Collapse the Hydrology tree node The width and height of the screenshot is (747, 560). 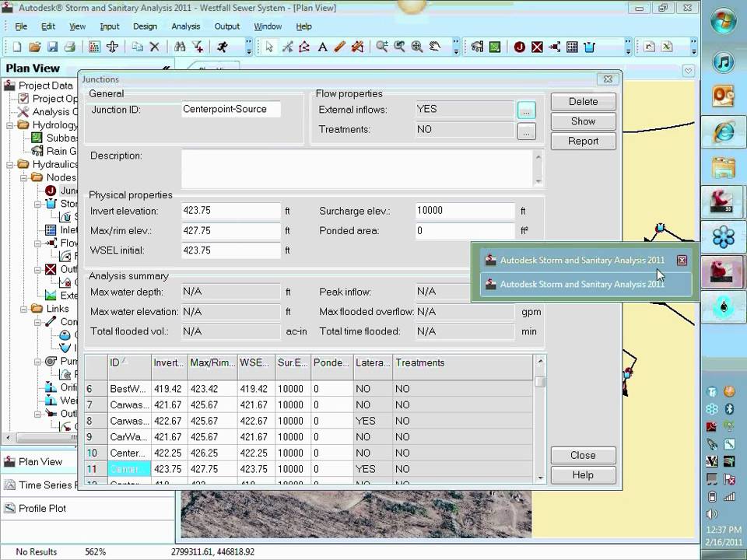[9, 126]
